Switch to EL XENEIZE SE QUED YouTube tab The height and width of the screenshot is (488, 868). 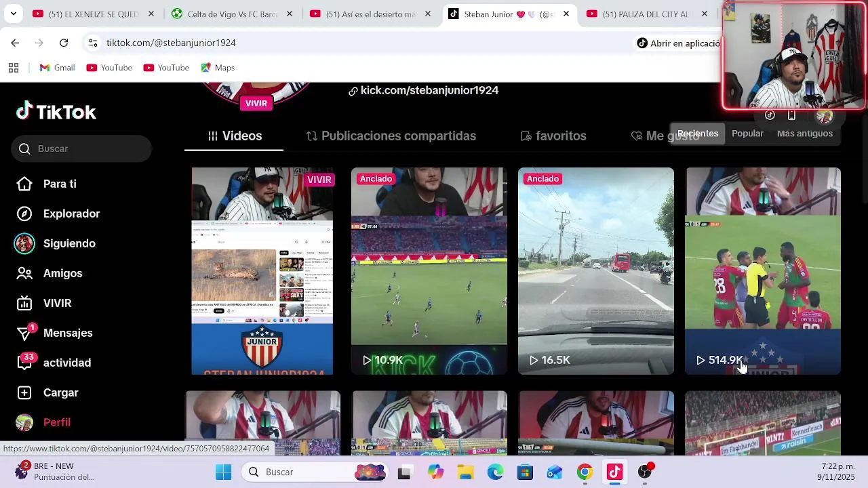[x=94, y=14]
